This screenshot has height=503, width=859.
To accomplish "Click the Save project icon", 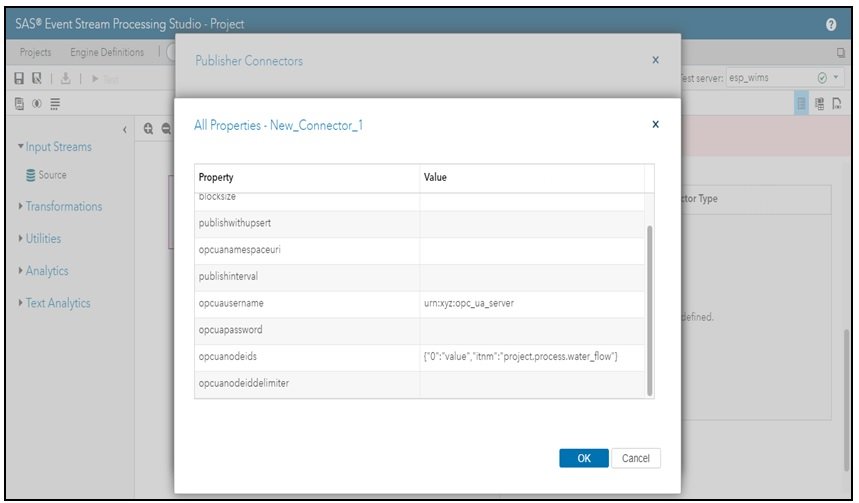I will 19,78.
